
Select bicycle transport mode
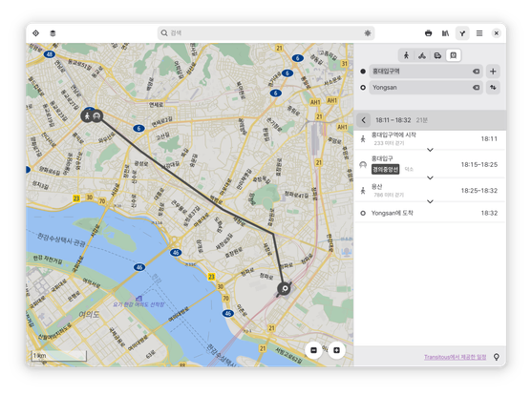422,55
